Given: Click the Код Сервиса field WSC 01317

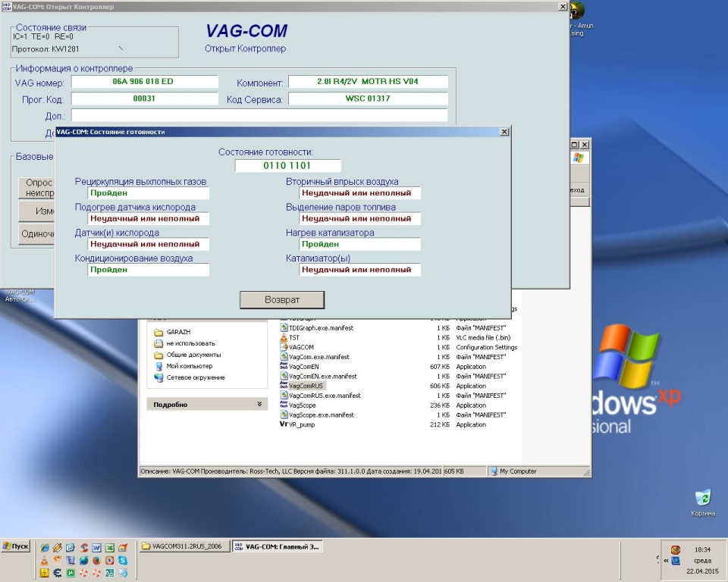Looking at the screenshot, I should click(368, 99).
